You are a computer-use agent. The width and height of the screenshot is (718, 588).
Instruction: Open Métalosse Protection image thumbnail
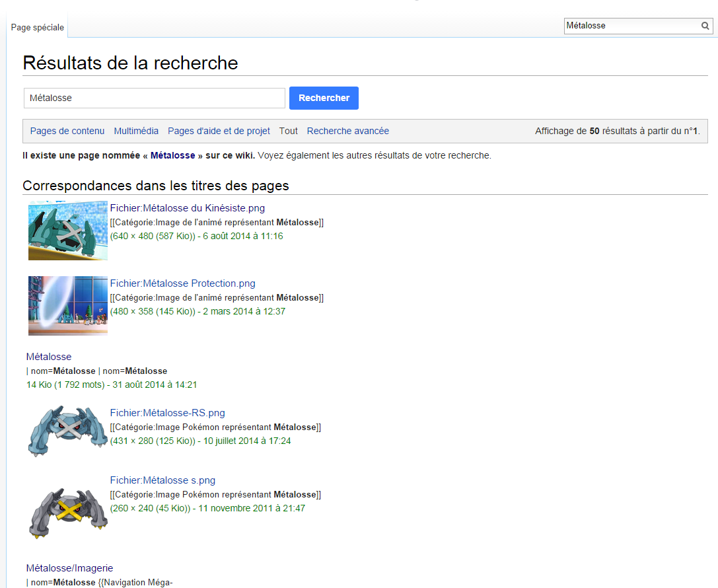click(67, 306)
